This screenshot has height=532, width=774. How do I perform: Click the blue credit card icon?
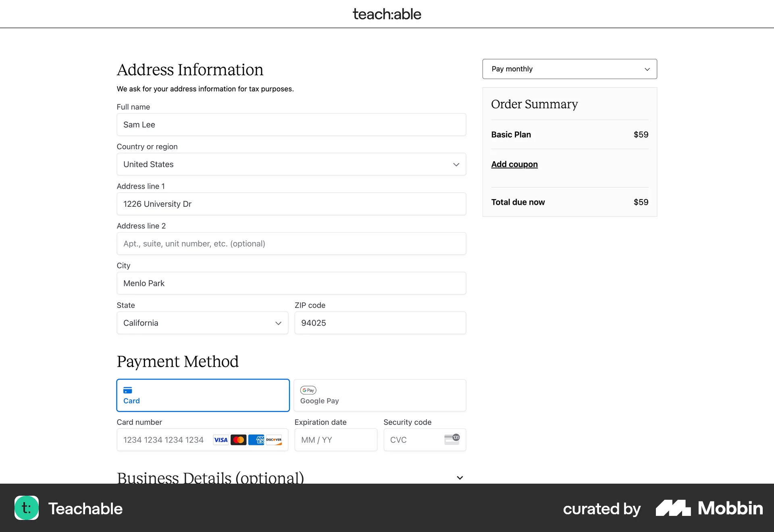click(x=128, y=390)
